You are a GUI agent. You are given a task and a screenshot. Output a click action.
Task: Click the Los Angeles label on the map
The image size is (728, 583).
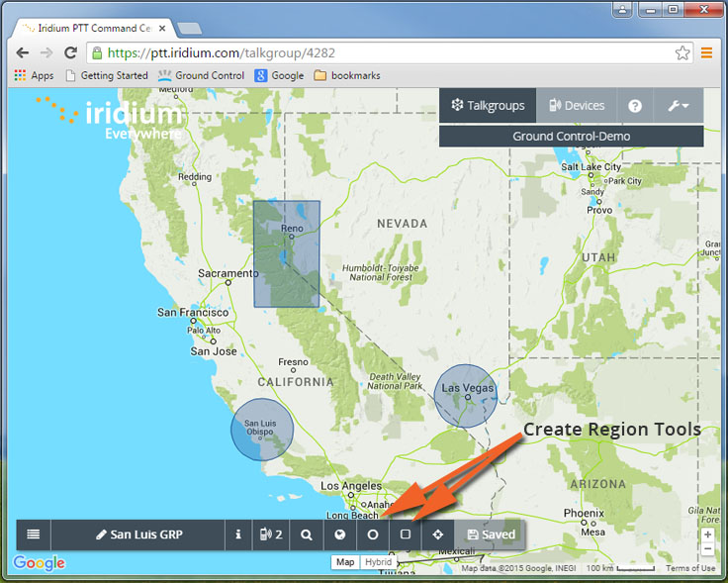pos(351,486)
